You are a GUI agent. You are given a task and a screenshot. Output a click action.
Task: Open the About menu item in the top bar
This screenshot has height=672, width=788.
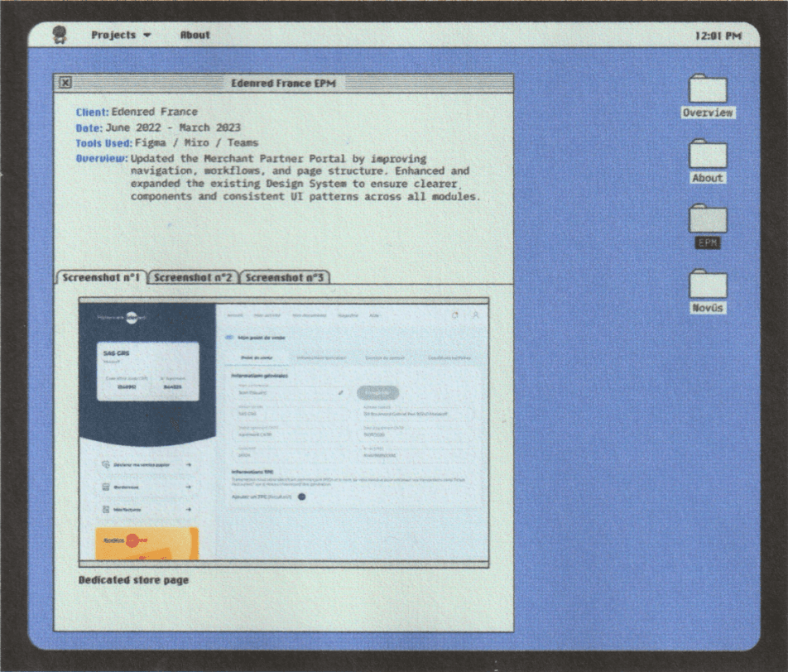[x=195, y=36]
